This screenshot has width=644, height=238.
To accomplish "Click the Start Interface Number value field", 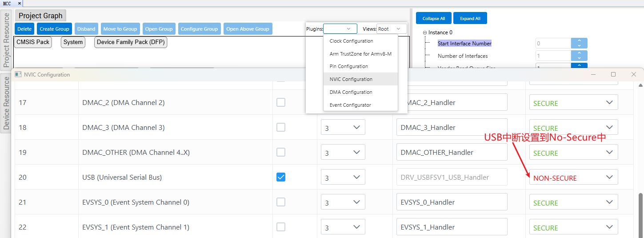I will click(553, 44).
